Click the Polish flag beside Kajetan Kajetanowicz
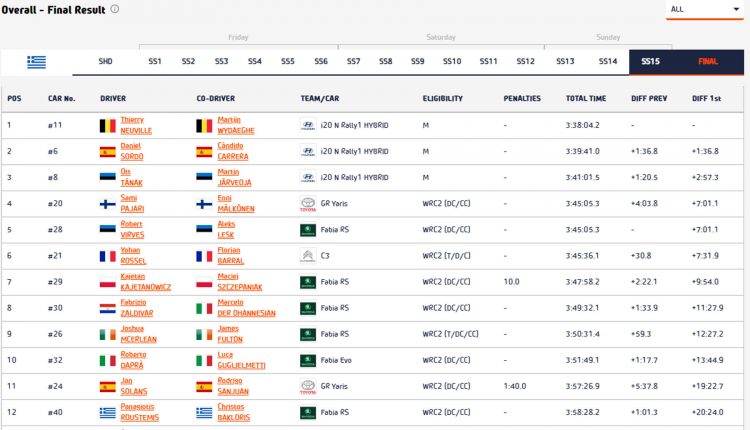The image size is (750, 430). coord(108,283)
